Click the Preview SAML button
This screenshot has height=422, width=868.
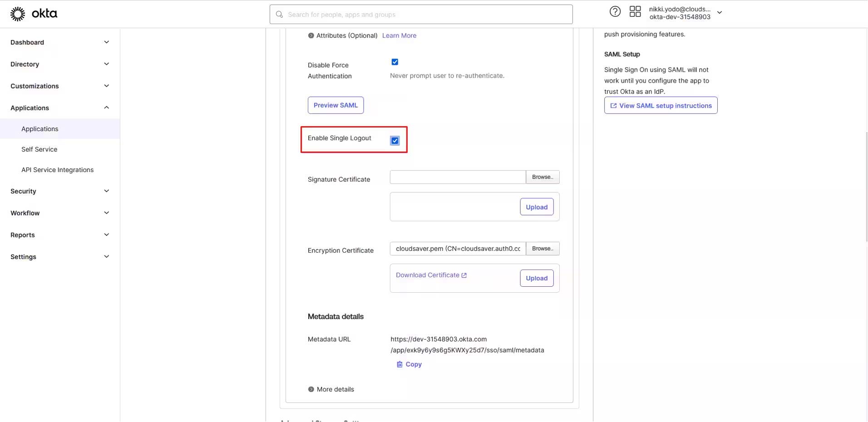pos(335,105)
